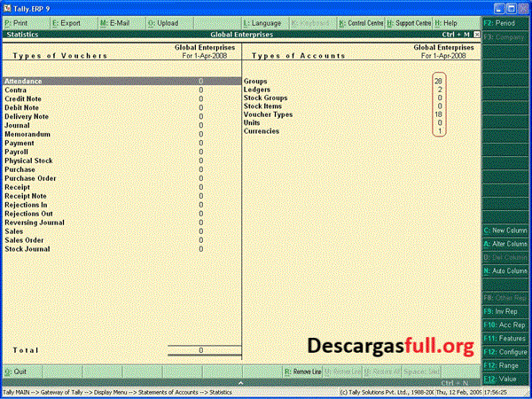Click the Tally.ERP 9 title bar icon
The image size is (532, 399).
pos(7,9)
